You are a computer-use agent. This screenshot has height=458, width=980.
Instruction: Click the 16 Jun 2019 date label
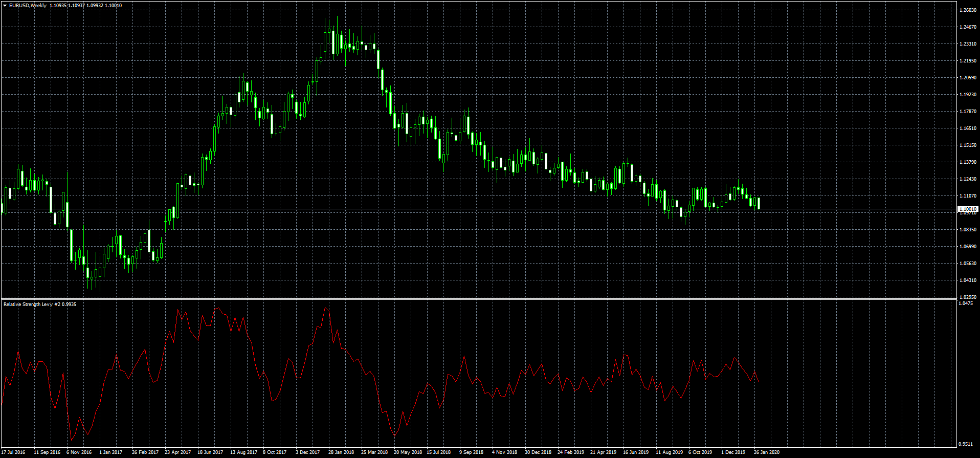636,452
